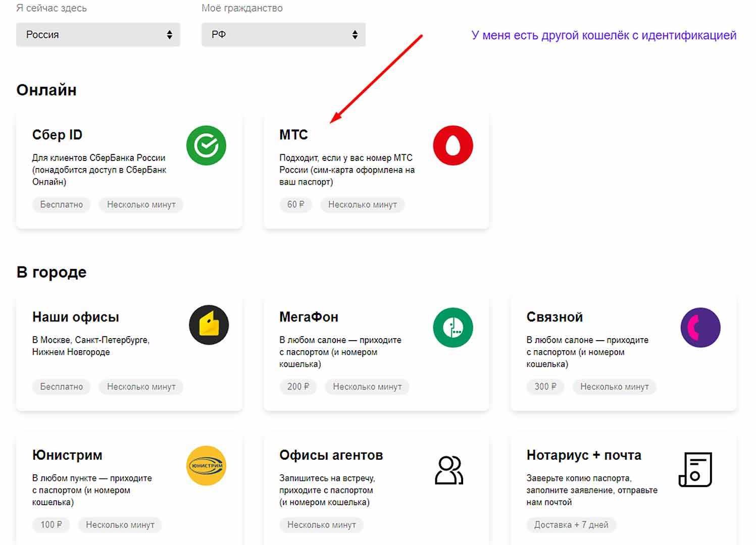
Task: Click the Доставка + 7 дней tag
Action: 571,525
